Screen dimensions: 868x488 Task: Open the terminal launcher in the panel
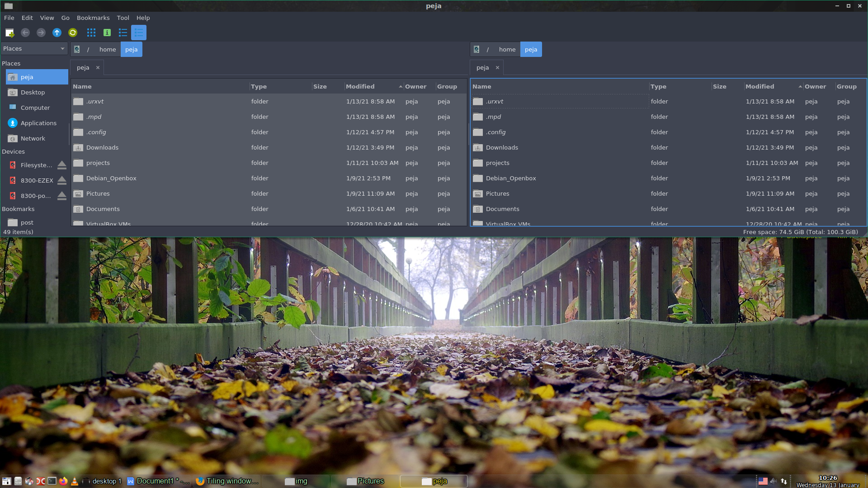click(52, 481)
